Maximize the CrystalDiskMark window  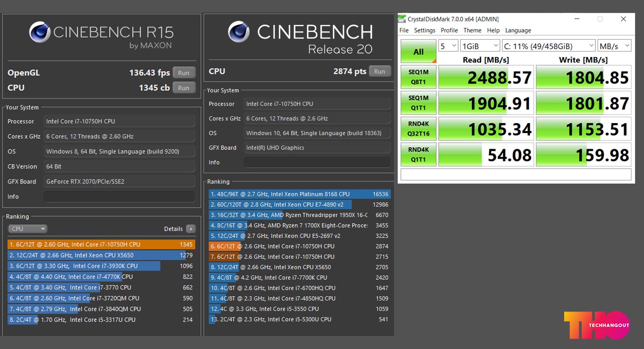(600, 19)
